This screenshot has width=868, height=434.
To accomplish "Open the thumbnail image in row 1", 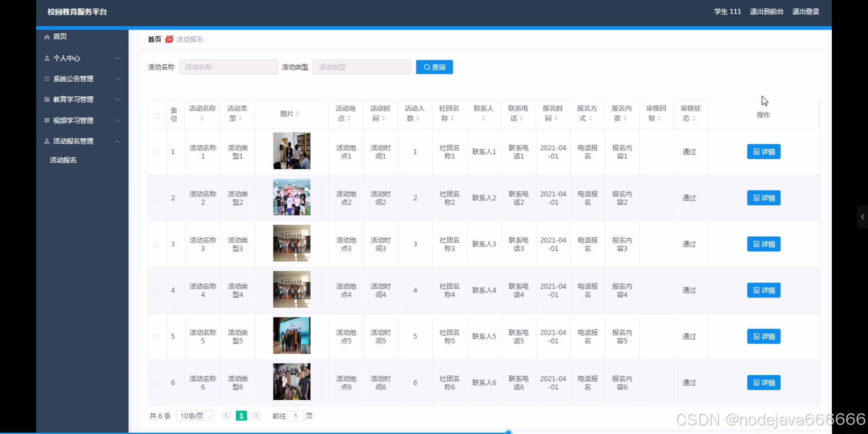I will tap(292, 151).
